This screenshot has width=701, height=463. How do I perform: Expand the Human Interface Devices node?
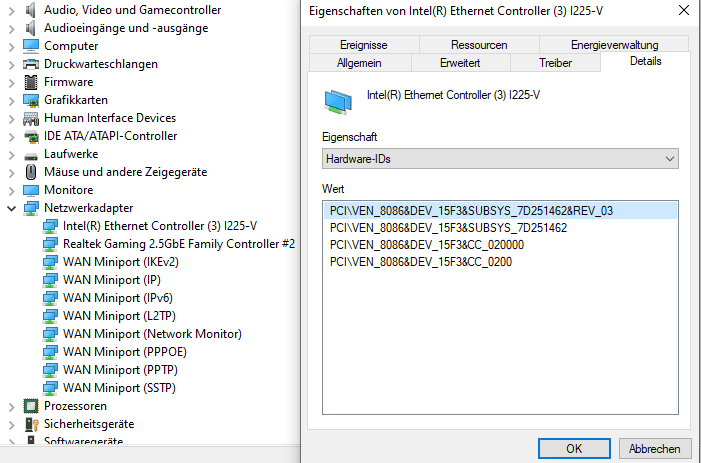[x=12, y=118]
